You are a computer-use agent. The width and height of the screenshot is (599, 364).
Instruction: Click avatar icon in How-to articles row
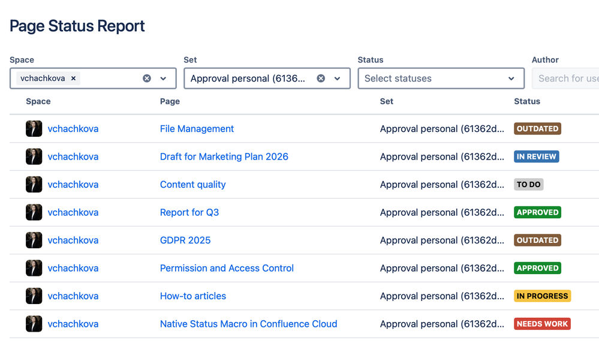pos(34,296)
